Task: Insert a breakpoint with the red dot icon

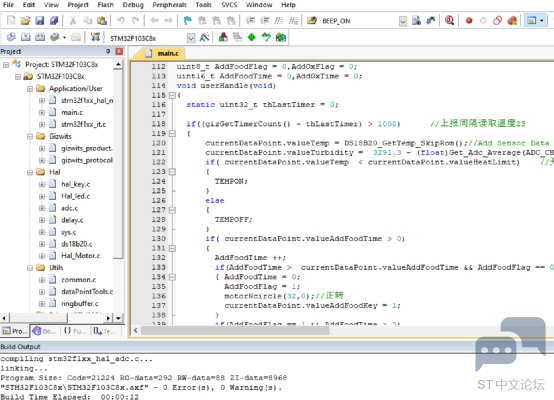Action: (469, 20)
